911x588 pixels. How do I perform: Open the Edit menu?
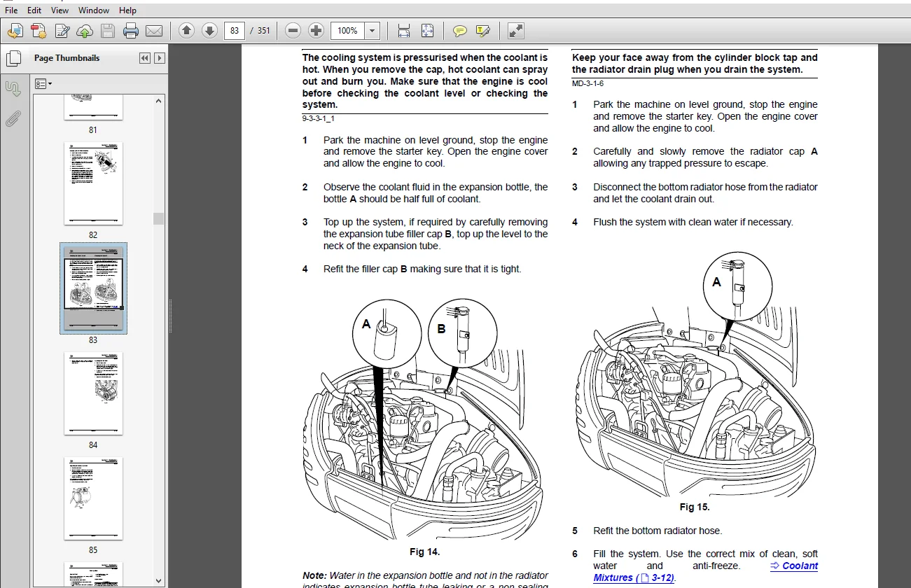click(34, 10)
